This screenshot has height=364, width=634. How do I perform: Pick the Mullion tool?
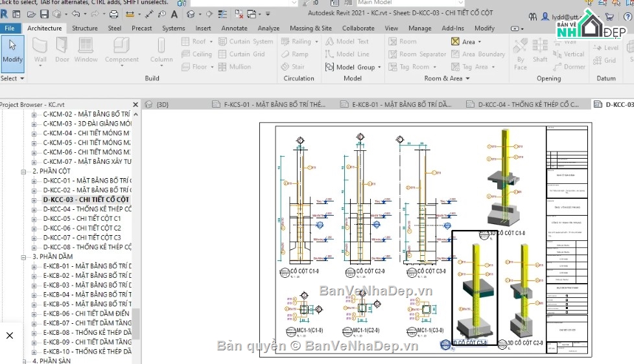[235, 67]
